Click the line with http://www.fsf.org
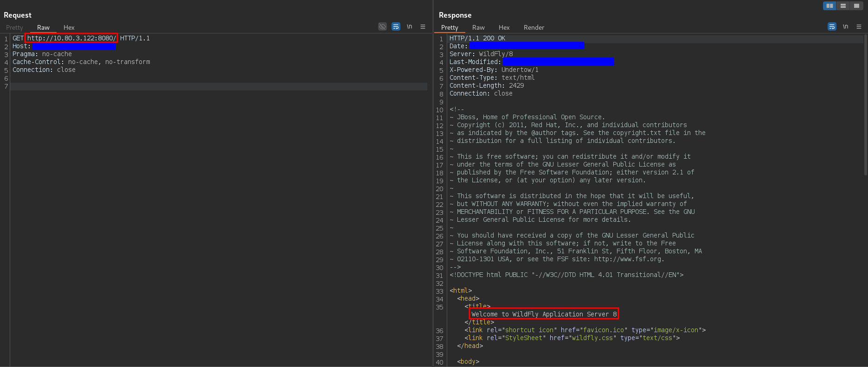 point(557,259)
